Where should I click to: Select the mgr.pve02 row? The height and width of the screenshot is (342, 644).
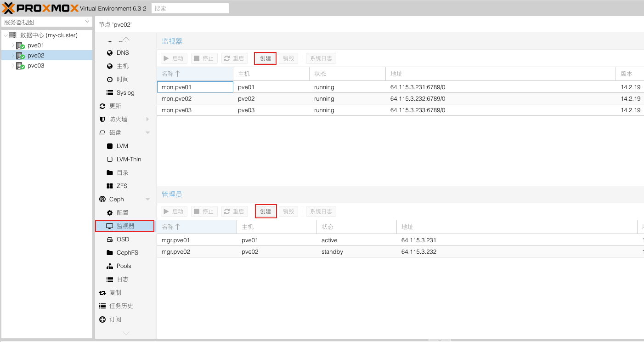[401, 251]
